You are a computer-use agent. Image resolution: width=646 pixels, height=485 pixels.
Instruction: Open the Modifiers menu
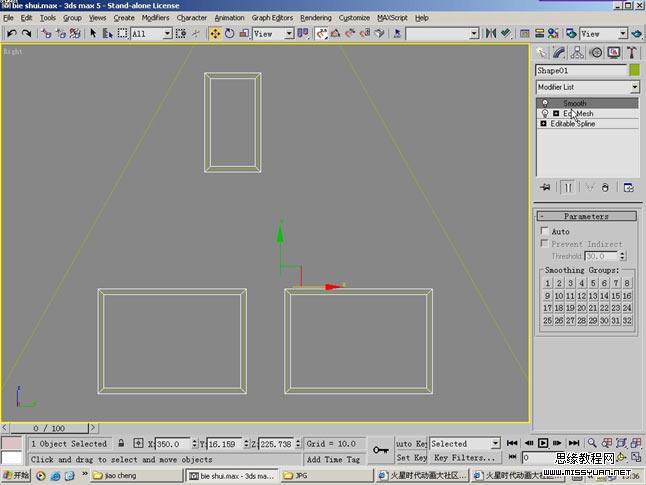pos(155,18)
